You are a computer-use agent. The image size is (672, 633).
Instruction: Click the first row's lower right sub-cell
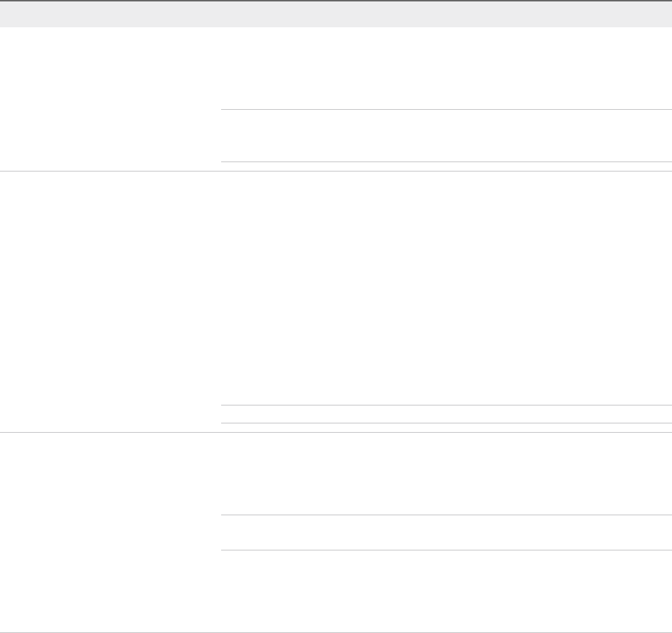[x=445, y=136]
